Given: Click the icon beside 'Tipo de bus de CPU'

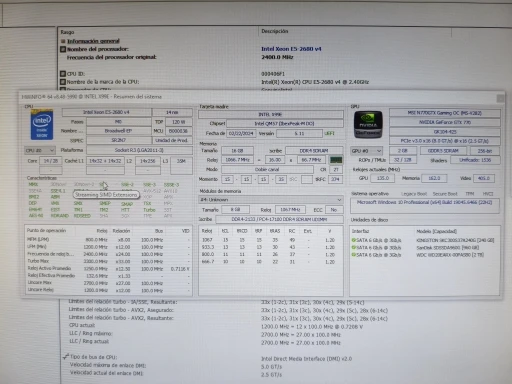Looking at the screenshot, I should pyautogui.click(x=66, y=357).
